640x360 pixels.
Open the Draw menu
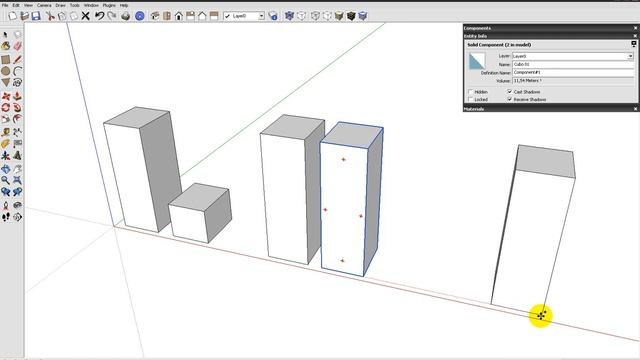(60, 5)
